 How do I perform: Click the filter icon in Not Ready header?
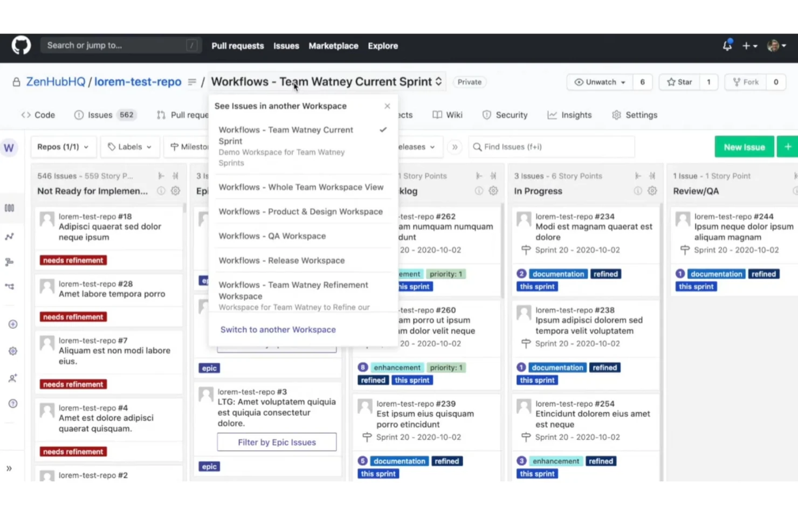(175, 176)
